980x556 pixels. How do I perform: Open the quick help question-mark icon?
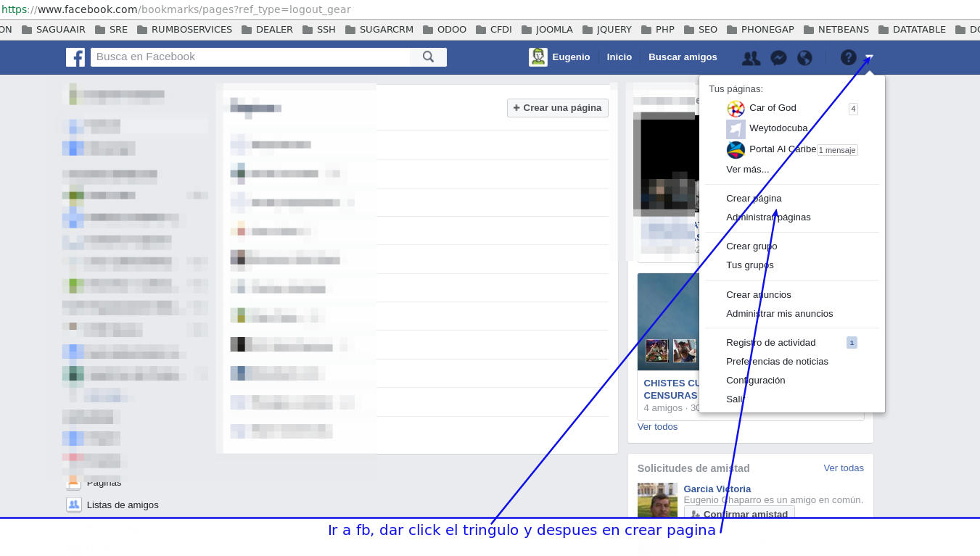pyautogui.click(x=848, y=57)
